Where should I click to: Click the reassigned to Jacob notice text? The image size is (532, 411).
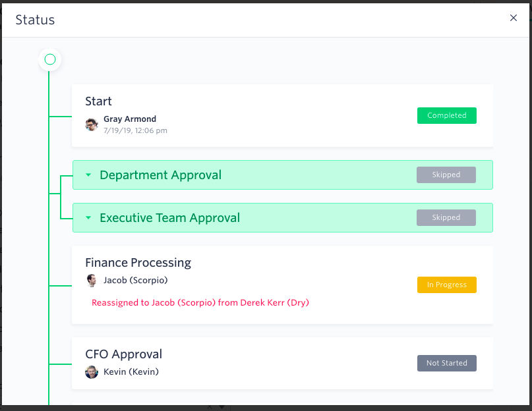pyautogui.click(x=200, y=302)
